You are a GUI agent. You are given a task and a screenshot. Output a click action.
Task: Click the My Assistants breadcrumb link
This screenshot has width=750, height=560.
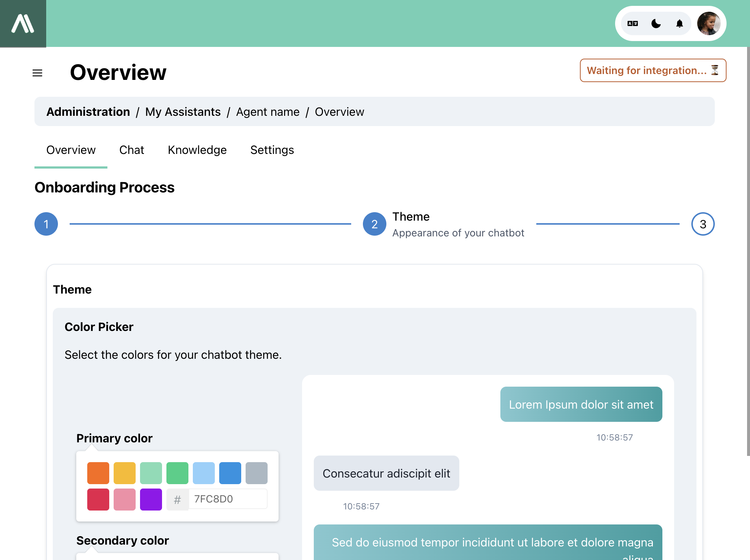(183, 112)
